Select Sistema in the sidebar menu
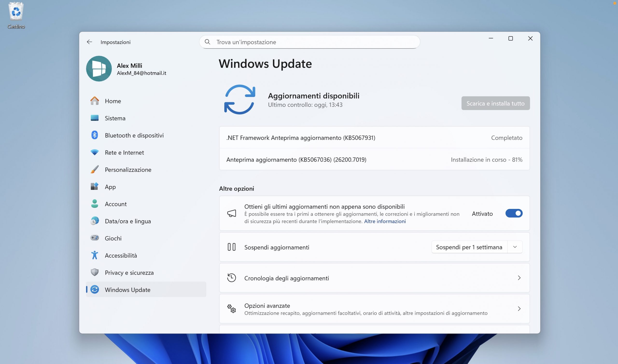The height and width of the screenshot is (364, 618). [x=115, y=118]
